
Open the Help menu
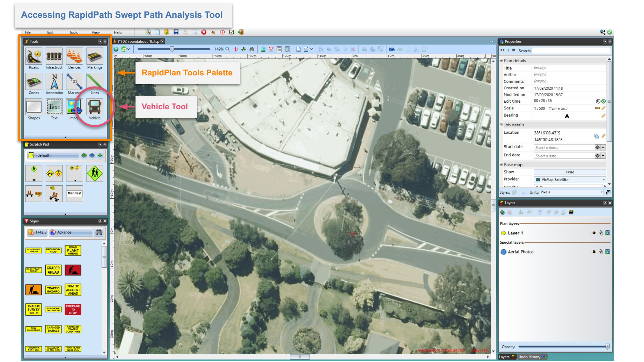pyautogui.click(x=118, y=32)
